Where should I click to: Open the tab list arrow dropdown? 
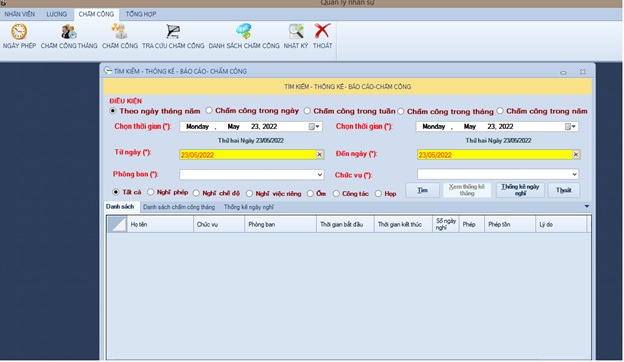587,206
